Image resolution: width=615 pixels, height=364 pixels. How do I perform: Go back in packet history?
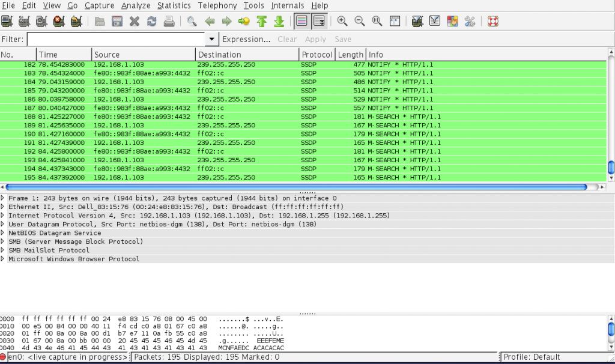[x=210, y=21]
